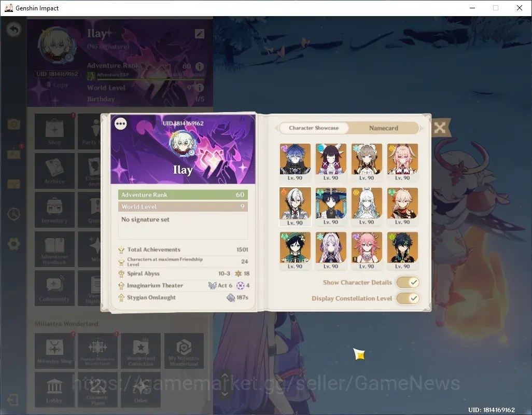
Task: Click the back arrow in the sidebar
Action: click(x=13, y=30)
